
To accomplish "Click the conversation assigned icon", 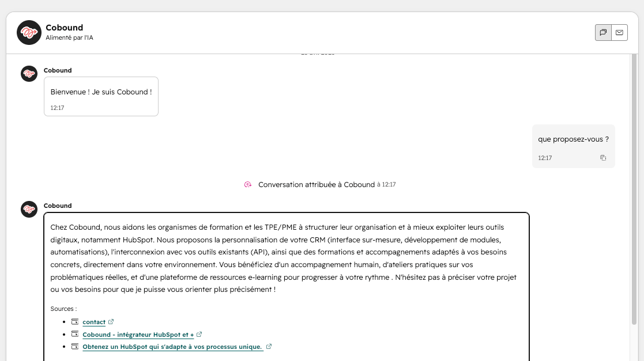I will coord(248,185).
